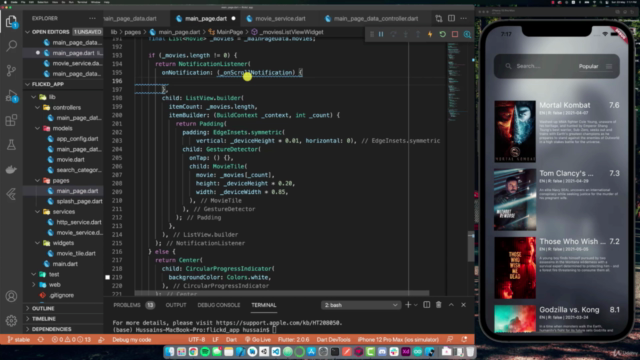The height and width of the screenshot is (360, 640).
Task: Split the editor to the right
Action: click(451, 18)
